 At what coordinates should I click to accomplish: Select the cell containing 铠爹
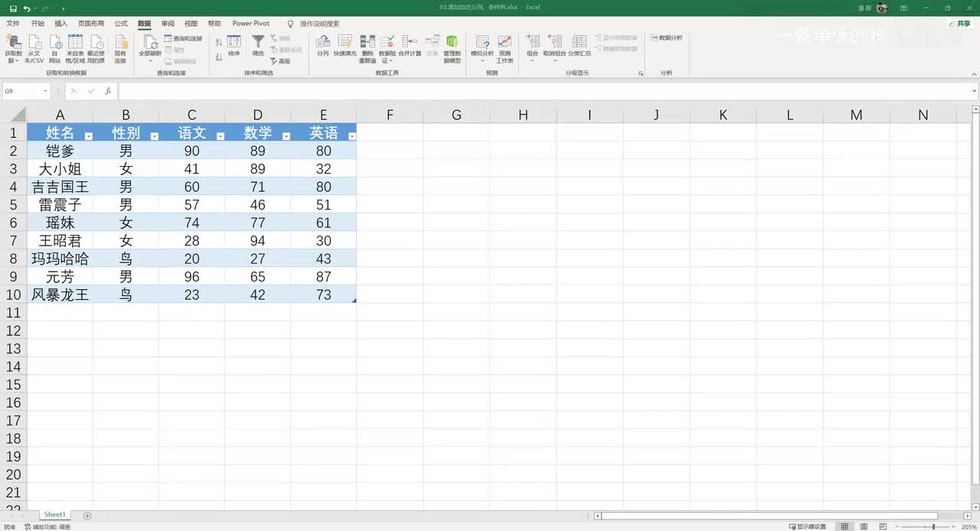pos(60,151)
